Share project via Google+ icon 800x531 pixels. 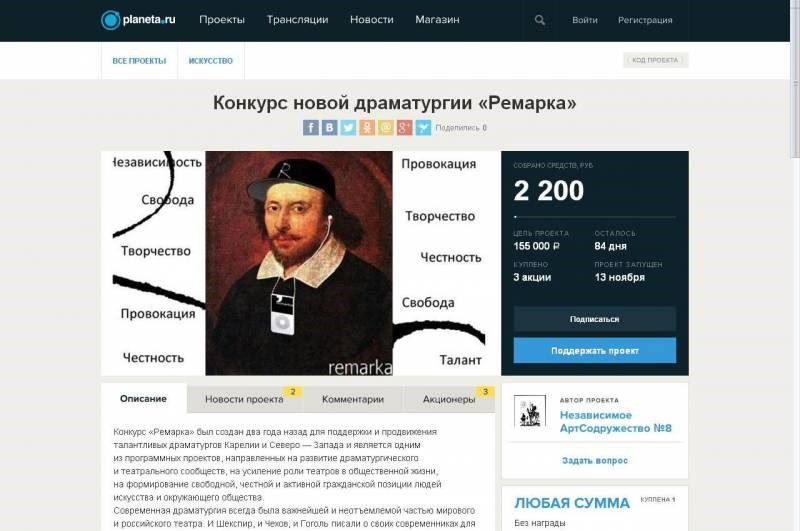pos(405,128)
